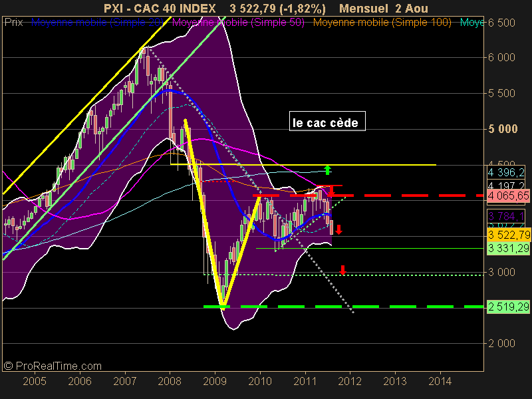Select the white 4 197,2 price tag
The width and height of the screenshot is (532, 399).
[x=506, y=186]
